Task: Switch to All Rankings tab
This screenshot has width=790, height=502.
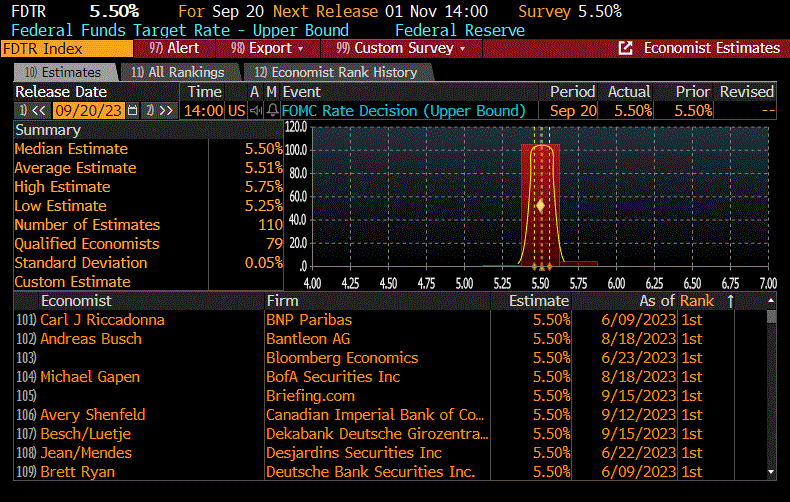Action: pyautogui.click(x=178, y=73)
